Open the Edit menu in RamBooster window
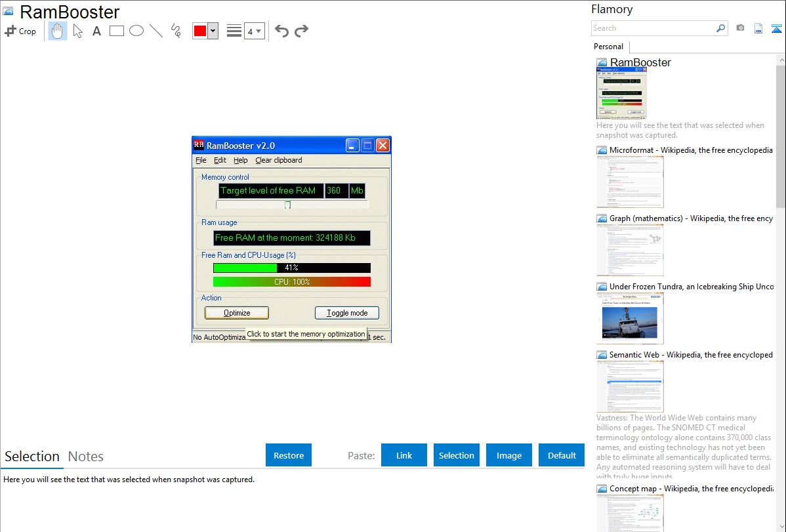786x532 pixels. pyautogui.click(x=220, y=161)
